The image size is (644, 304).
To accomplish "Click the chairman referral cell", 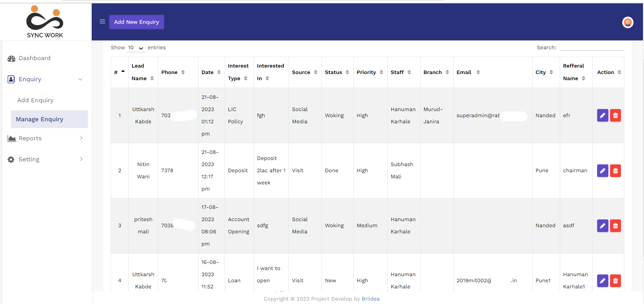I will point(576,171).
